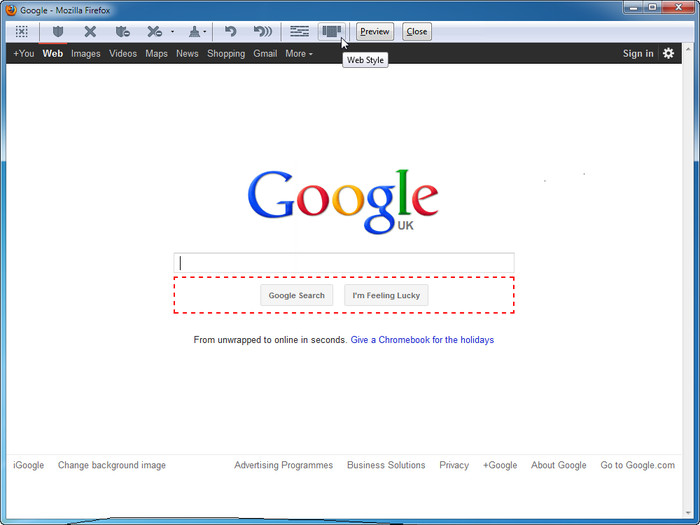Open the +Google footer link
The height and width of the screenshot is (525, 700).
point(500,465)
